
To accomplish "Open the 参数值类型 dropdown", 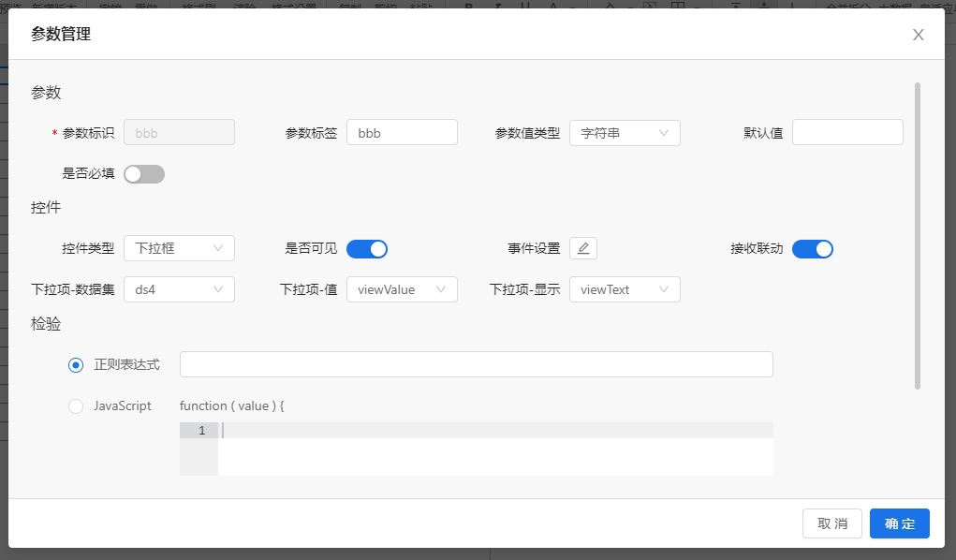I will (x=625, y=133).
